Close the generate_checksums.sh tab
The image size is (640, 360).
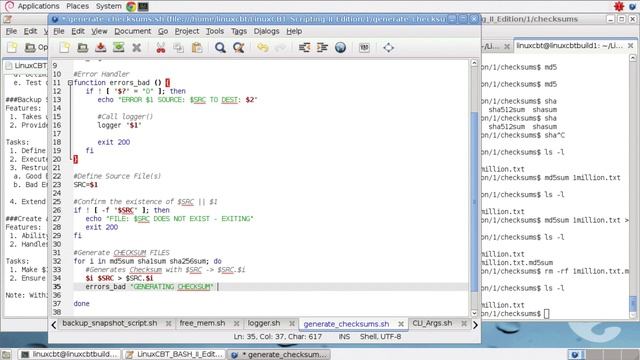(401, 324)
